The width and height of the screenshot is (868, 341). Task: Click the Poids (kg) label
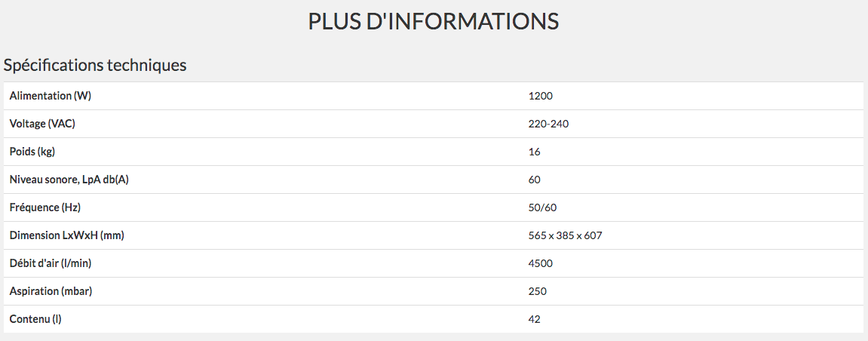[32, 152]
